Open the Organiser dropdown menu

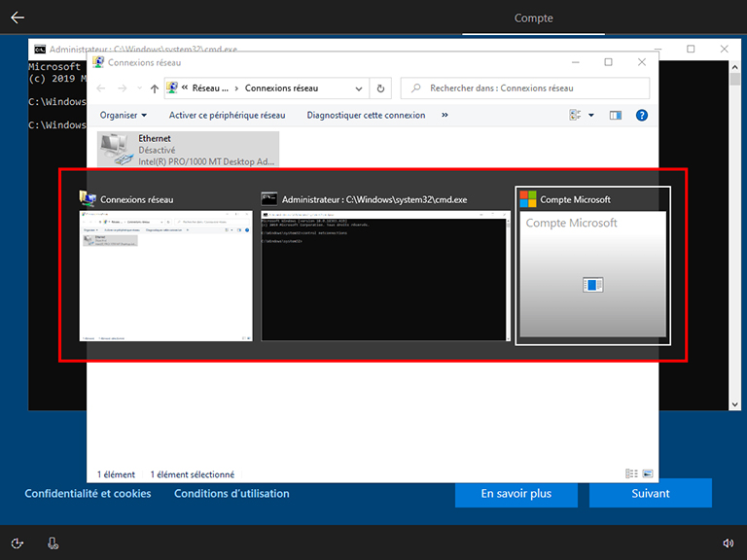(x=124, y=115)
